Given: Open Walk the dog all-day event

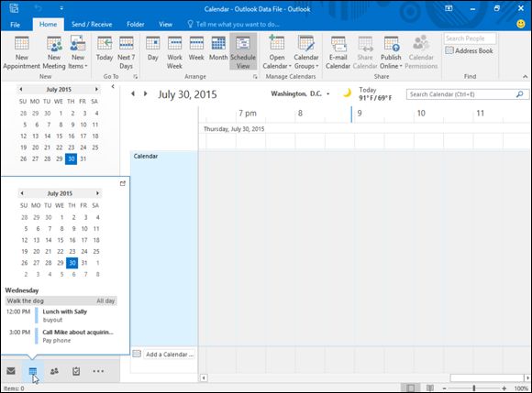Looking at the screenshot, I should [61, 300].
